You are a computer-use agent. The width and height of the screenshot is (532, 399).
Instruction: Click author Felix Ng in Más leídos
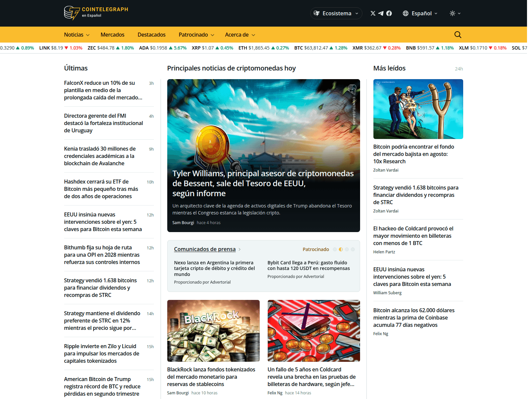(381, 333)
